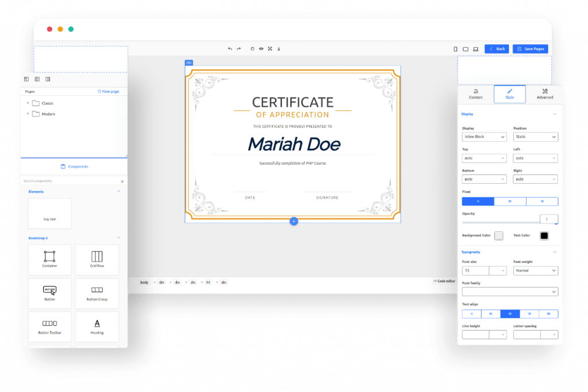Viewport: 588px width, 392px height.
Task: Select the Grid Row component
Action: [97, 259]
